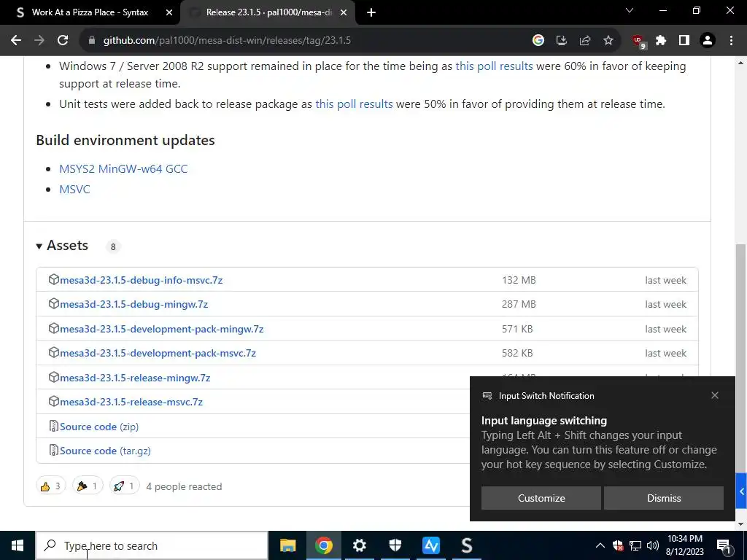Click the 571 KB file size
Image resolution: width=747 pixels, height=560 pixels.
517,329
